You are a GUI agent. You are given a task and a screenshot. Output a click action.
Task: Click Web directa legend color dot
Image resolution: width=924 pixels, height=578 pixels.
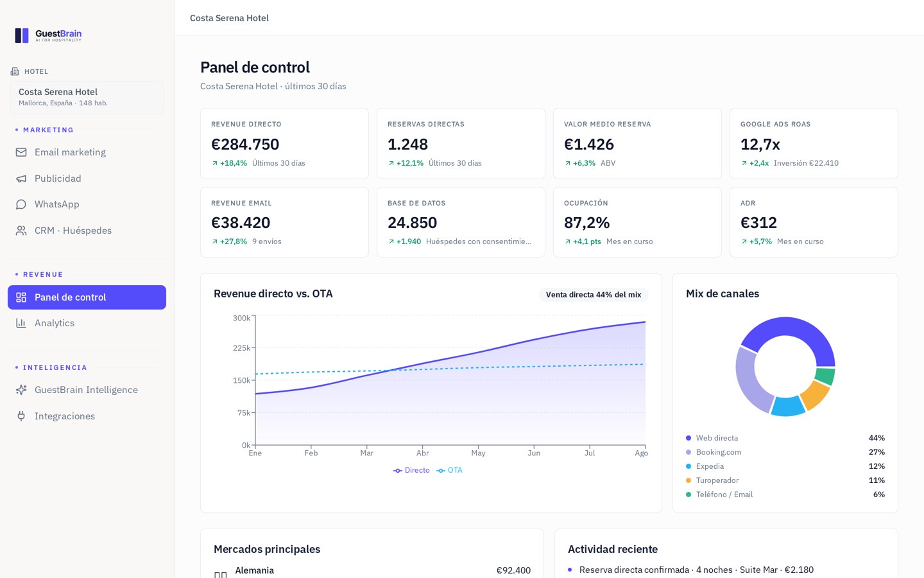pos(689,438)
